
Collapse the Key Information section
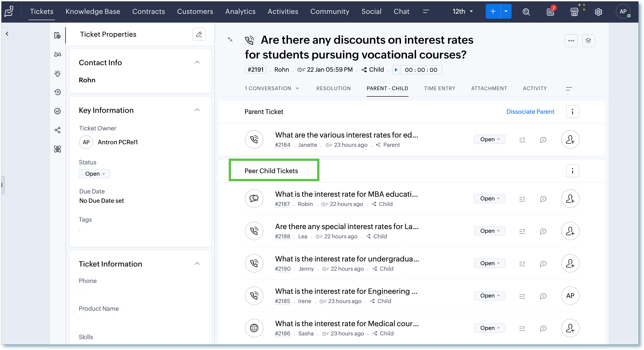point(197,110)
